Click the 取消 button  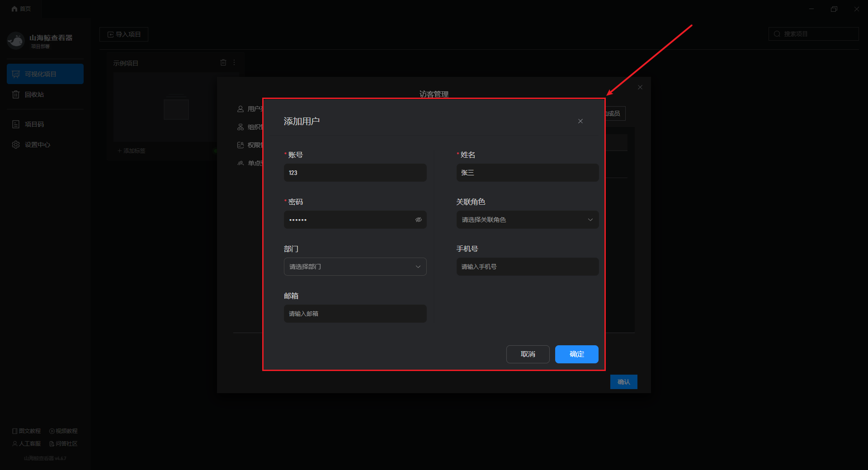click(x=528, y=354)
